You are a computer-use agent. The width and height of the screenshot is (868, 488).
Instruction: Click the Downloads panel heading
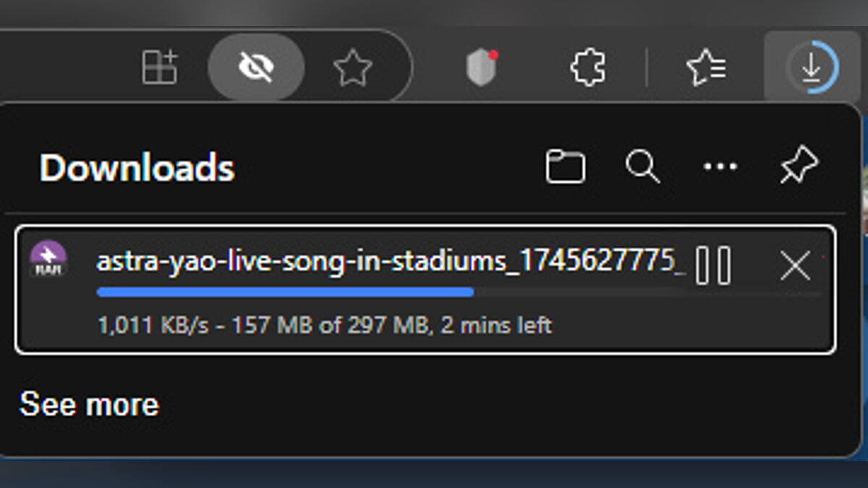[137, 168]
